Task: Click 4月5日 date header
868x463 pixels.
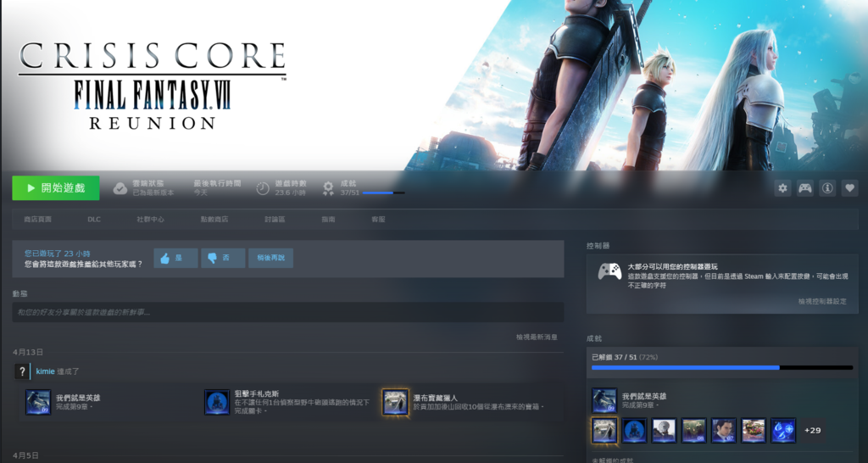Action: [25, 456]
